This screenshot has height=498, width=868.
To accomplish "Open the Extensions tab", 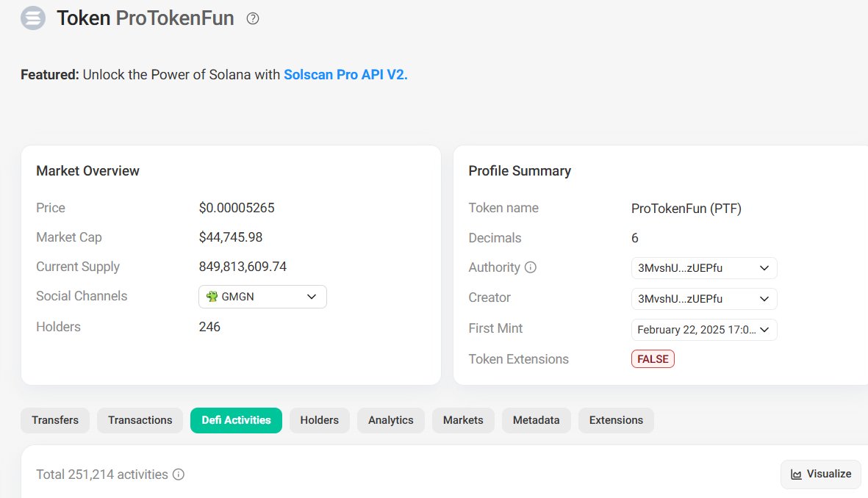I will click(616, 421).
